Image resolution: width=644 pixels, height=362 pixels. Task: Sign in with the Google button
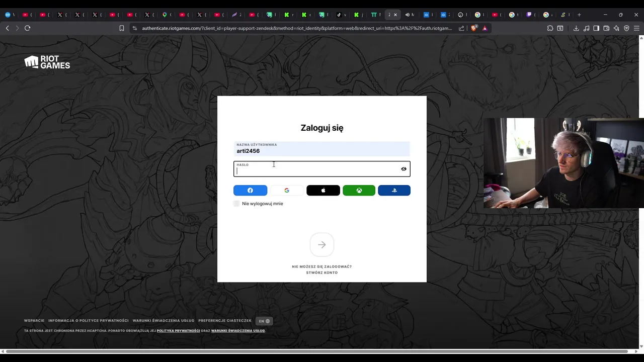click(287, 191)
